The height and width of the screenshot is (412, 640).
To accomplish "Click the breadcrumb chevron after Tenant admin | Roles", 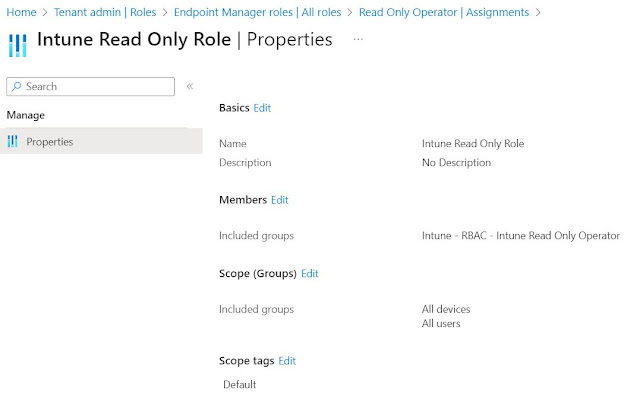I will (x=165, y=13).
